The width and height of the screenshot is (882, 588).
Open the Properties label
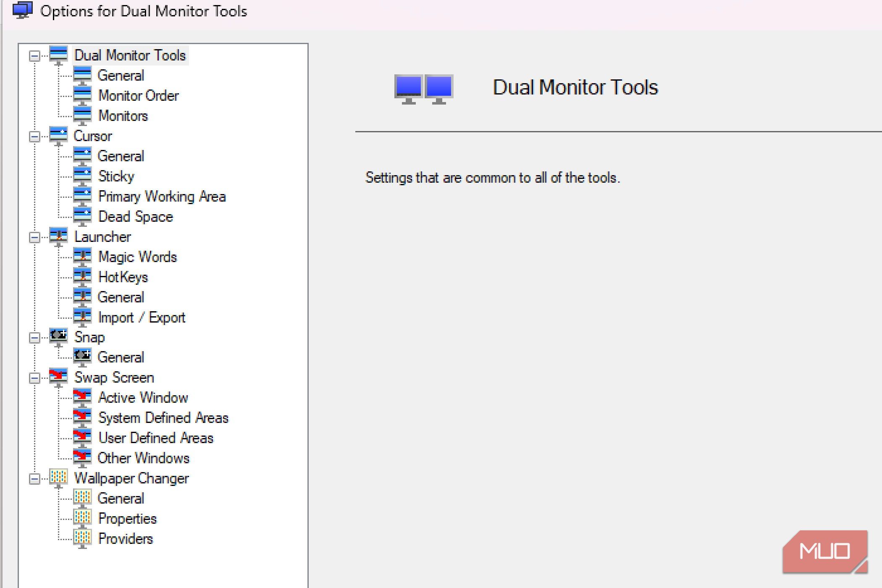(x=128, y=519)
